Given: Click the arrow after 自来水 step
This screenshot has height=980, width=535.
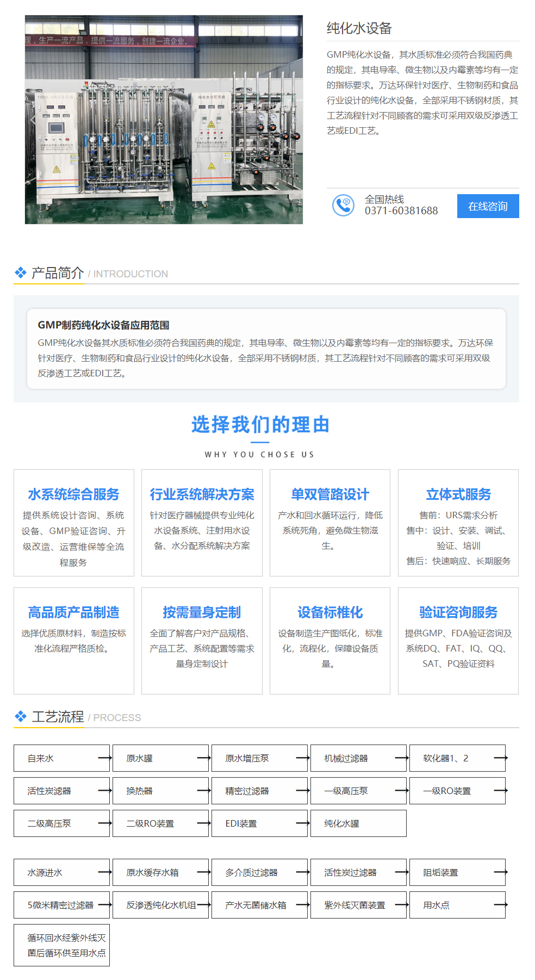Looking at the screenshot, I should point(104,758).
